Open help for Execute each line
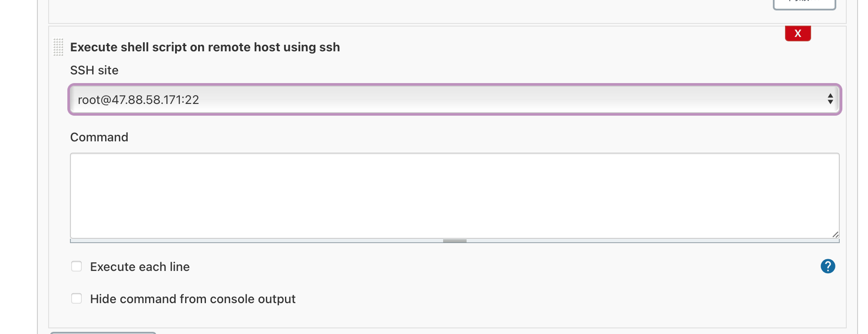 coord(828,266)
